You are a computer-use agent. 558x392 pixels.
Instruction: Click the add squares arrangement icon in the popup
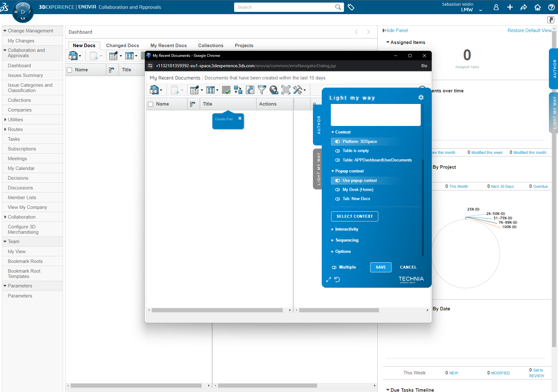click(x=238, y=90)
